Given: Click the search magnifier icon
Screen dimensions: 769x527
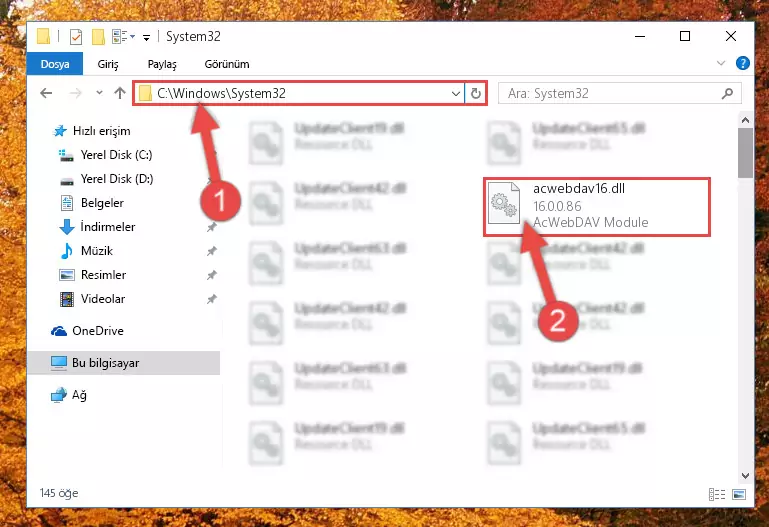Looking at the screenshot, I should [x=728, y=93].
